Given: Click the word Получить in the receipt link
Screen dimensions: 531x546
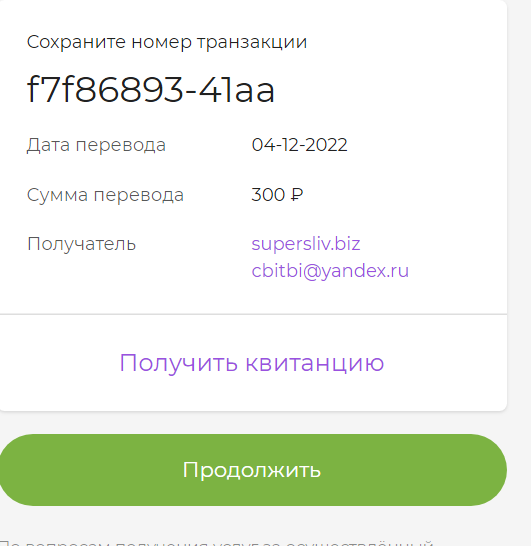Looking at the screenshot, I should pyautogui.click(x=179, y=363).
